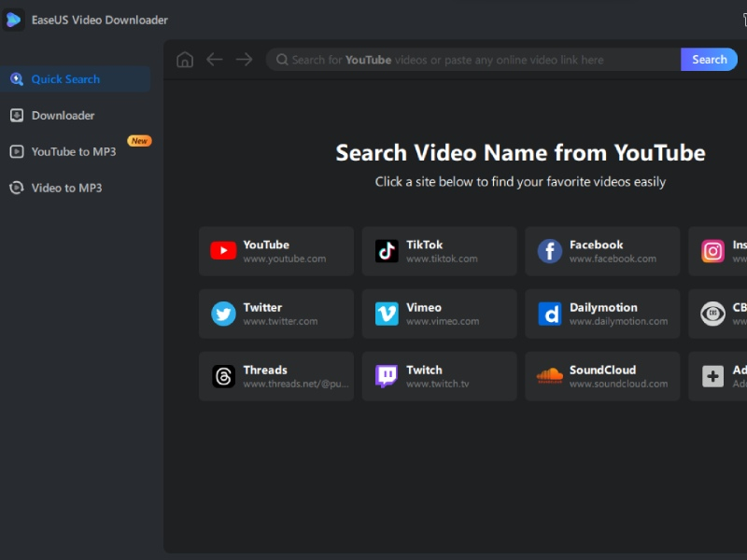This screenshot has width=747, height=560.
Task: Click the video link search field
Action: click(x=476, y=60)
